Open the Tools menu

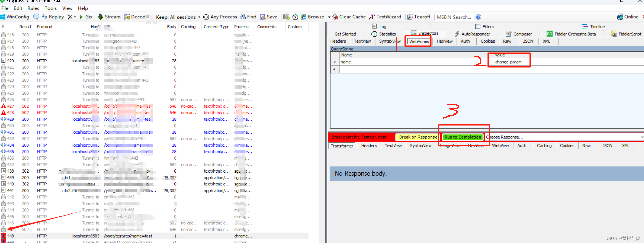pos(51,8)
